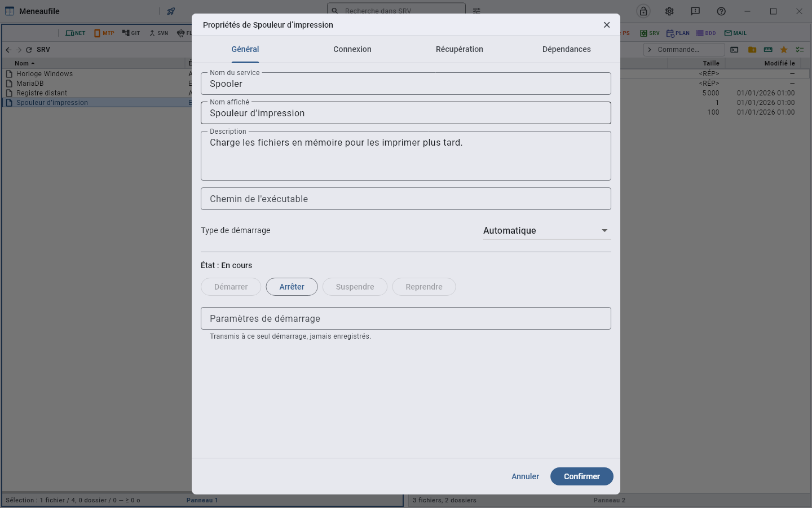Click Annuler to cancel the dialog
The width and height of the screenshot is (812, 508).
(x=525, y=476)
